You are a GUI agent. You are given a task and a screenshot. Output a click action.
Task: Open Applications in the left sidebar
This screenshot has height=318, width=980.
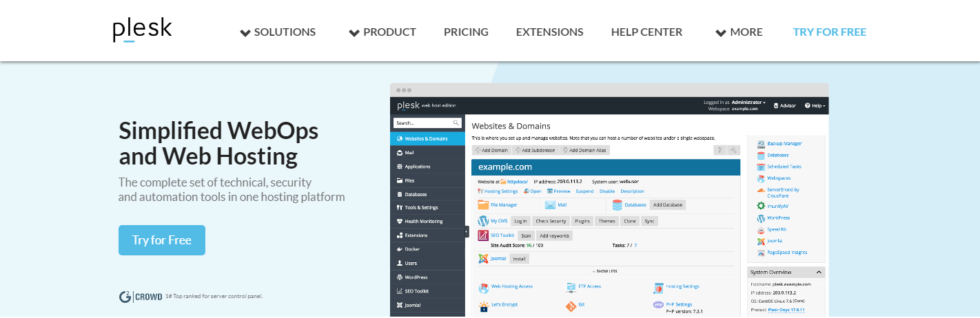pyautogui.click(x=427, y=166)
